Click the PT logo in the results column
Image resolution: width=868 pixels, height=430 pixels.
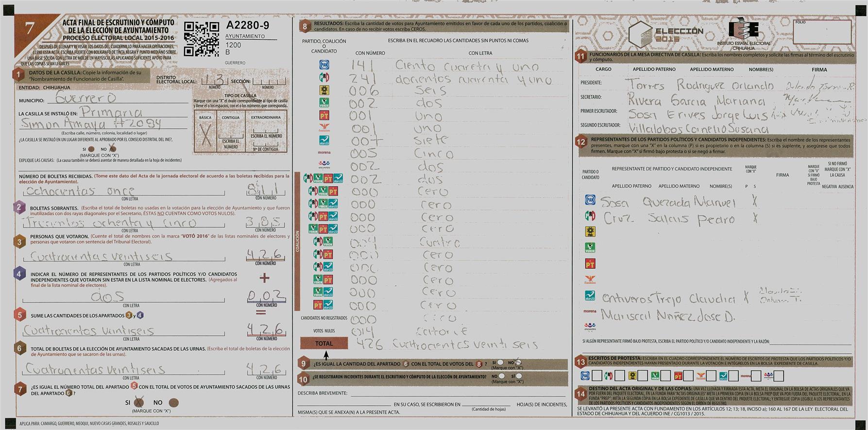coord(324,115)
